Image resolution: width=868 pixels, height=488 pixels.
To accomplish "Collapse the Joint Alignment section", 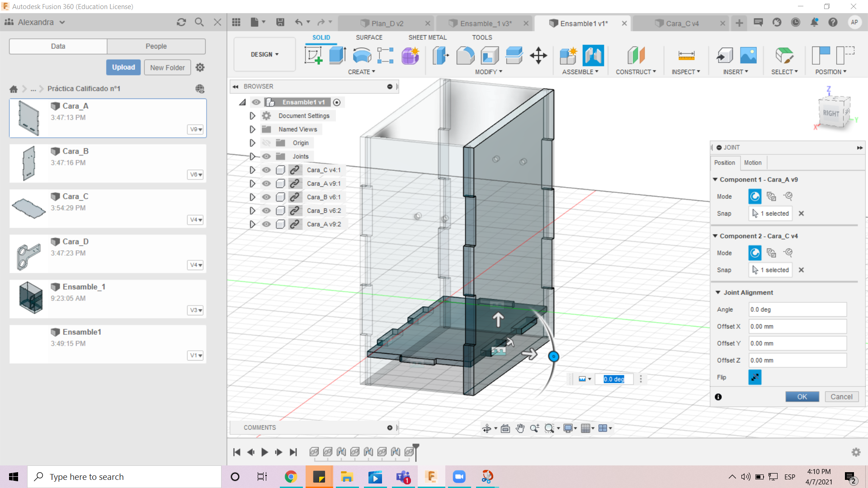I will tap(718, 292).
